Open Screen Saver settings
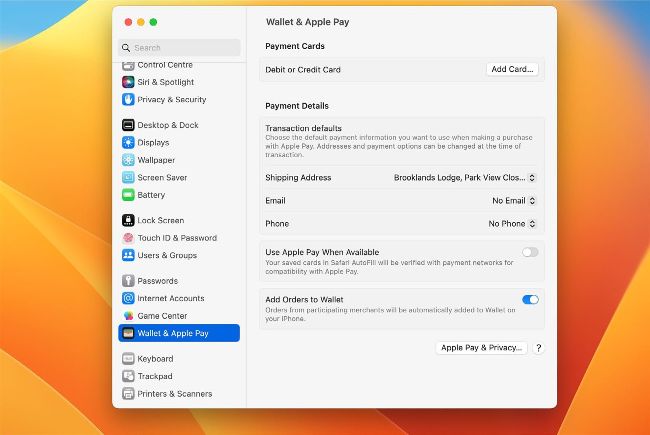650x435 pixels. click(x=162, y=177)
